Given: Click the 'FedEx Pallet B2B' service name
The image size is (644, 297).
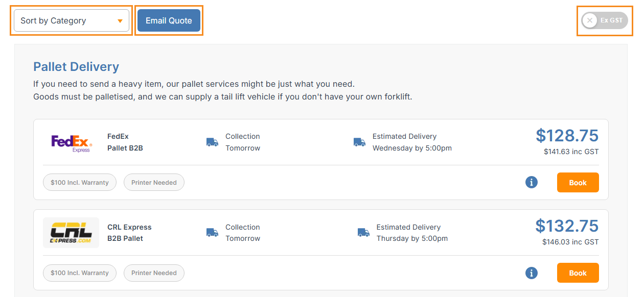Looking at the screenshot, I should (x=125, y=142).
